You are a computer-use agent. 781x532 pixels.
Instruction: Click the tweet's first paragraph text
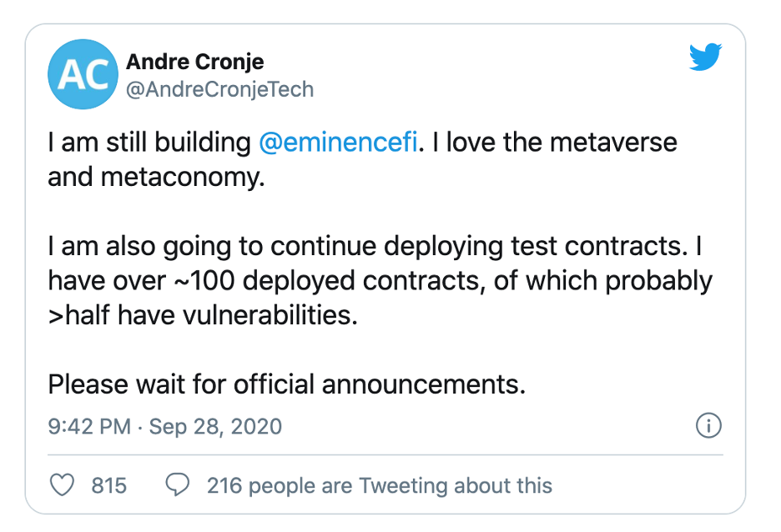tap(363, 159)
